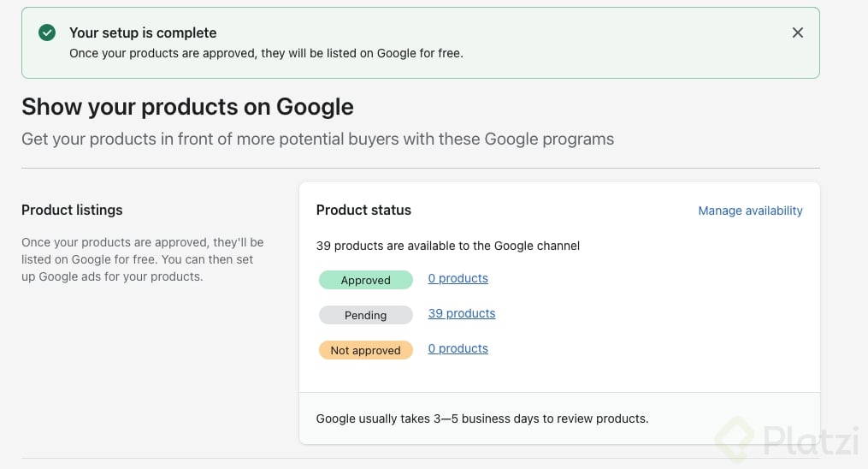The width and height of the screenshot is (868, 469).
Task: Click the green checkmark success icon
Action: click(47, 33)
